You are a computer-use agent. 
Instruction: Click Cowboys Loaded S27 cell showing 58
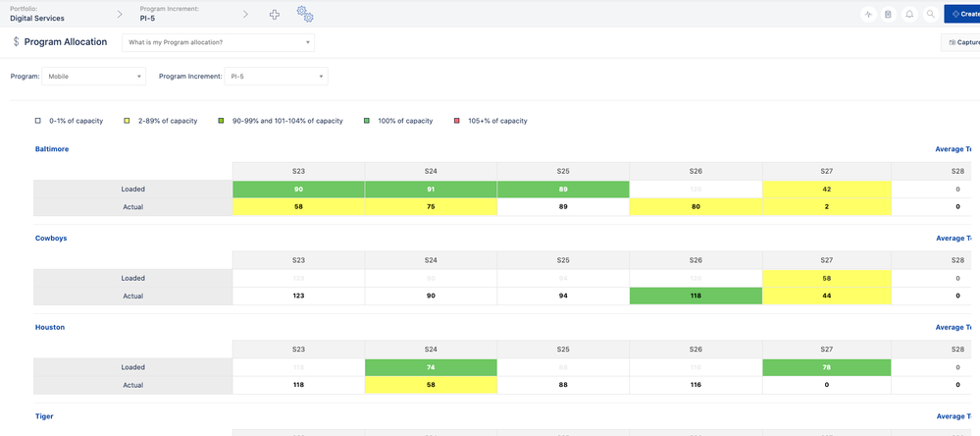click(827, 278)
